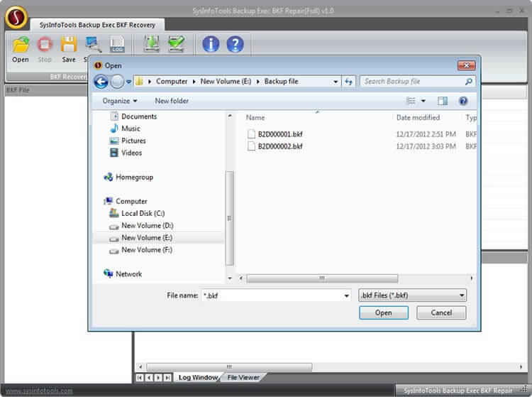
Task: Click the Log document toolbar icon
Action: pyautogui.click(x=117, y=45)
